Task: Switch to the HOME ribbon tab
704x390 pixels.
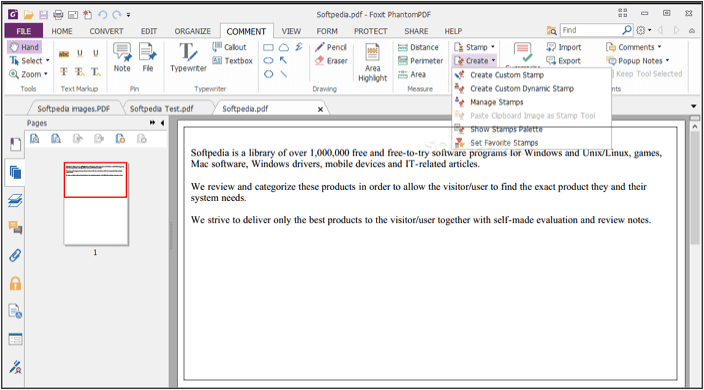Action: (62, 31)
